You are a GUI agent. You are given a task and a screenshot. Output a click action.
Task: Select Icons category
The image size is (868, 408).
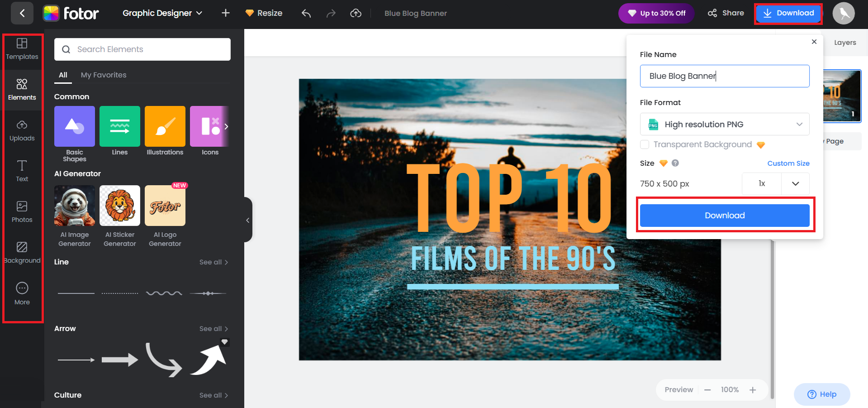point(209,126)
